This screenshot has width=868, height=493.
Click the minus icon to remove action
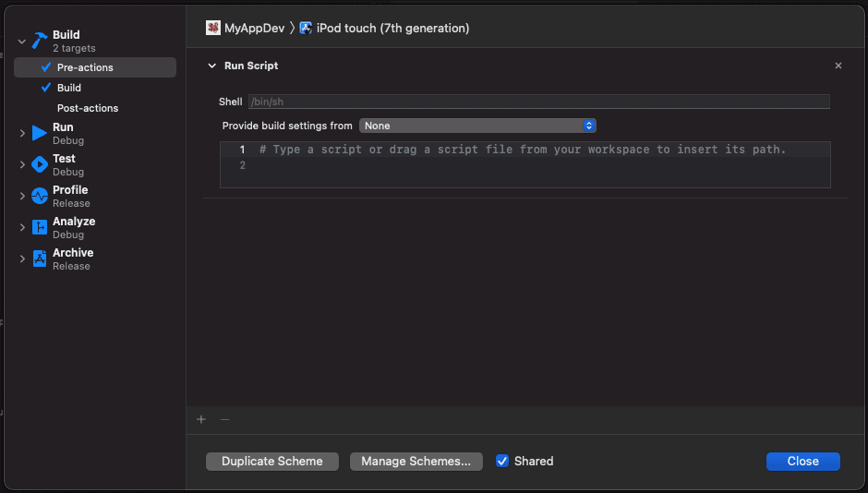(224, 419)
